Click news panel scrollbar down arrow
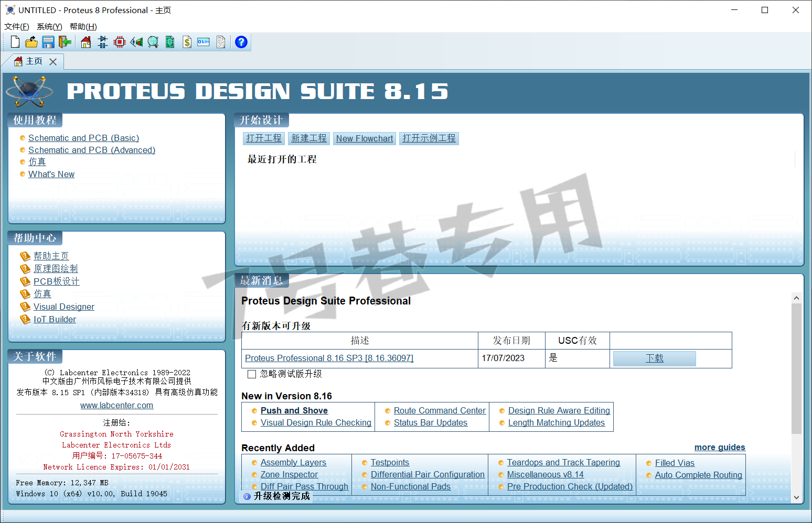Viewport: 812px width, 523px height. click(796, 498)
